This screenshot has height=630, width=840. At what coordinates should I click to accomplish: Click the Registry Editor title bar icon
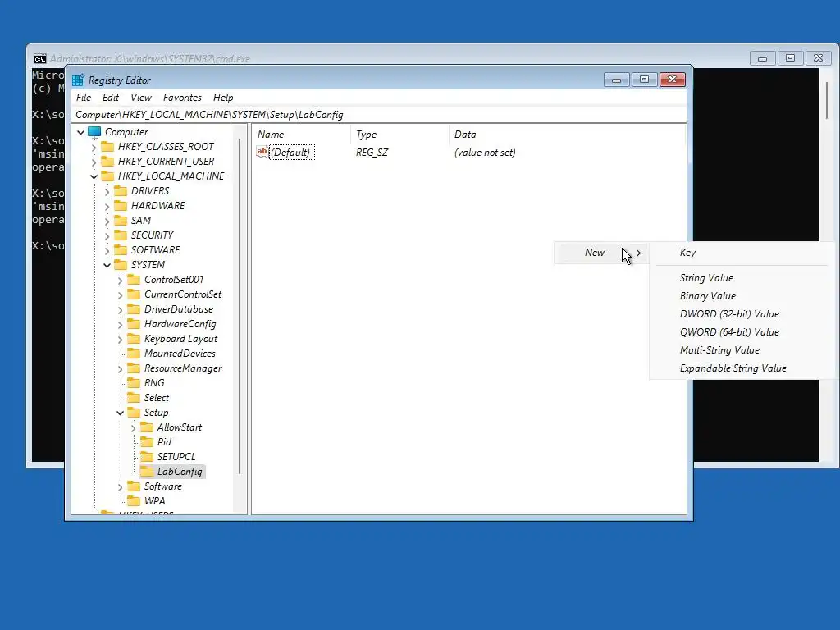(x=78, y=80)
